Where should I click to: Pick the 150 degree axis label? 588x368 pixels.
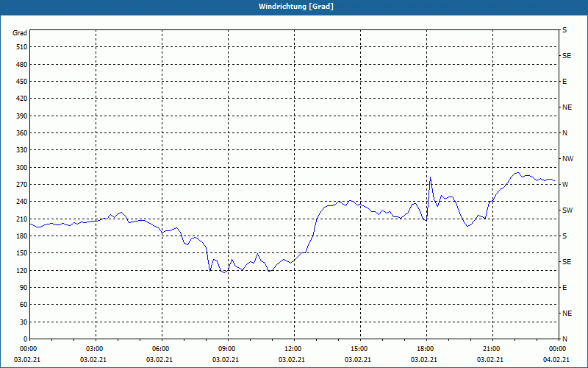[x=22, y=253]
